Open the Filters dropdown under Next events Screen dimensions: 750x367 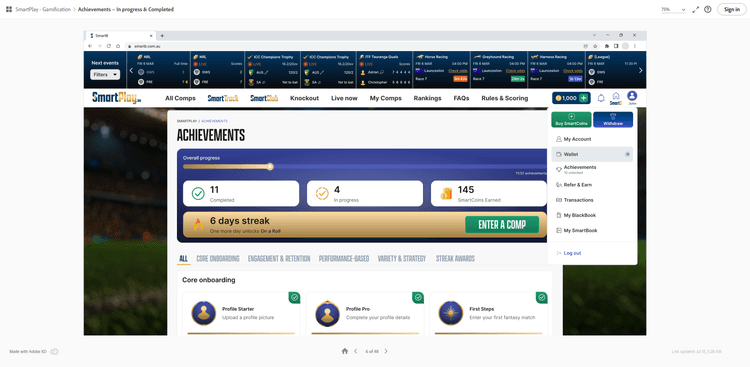(105, 75)
